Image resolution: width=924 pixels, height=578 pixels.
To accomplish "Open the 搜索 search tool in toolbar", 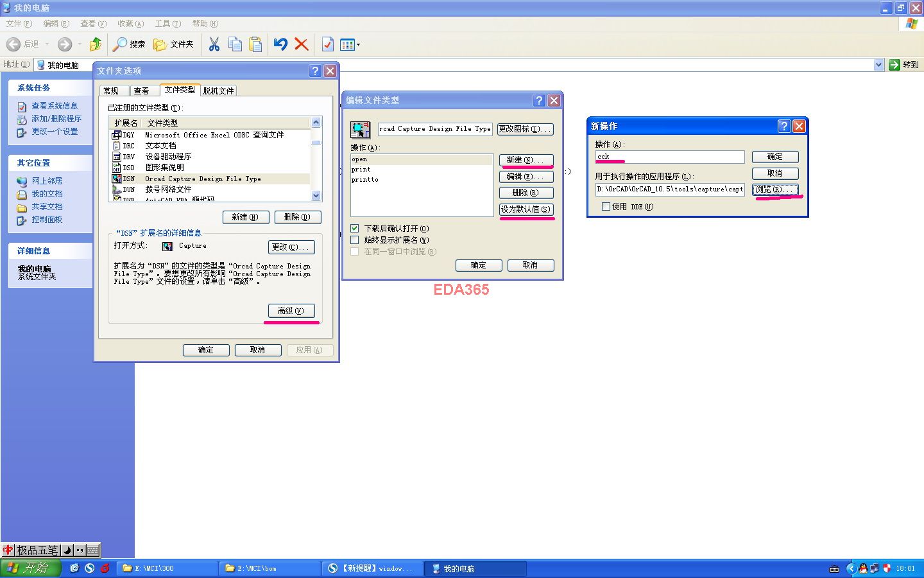I will coord(128,44).
